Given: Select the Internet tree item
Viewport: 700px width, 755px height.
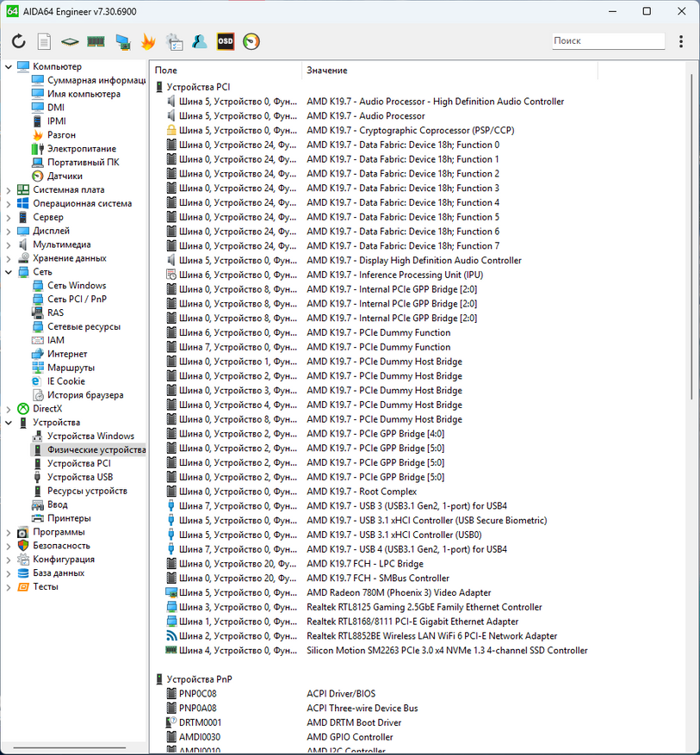Looking at the screenshot, I should pyautogui.click(x=59, y=354).
